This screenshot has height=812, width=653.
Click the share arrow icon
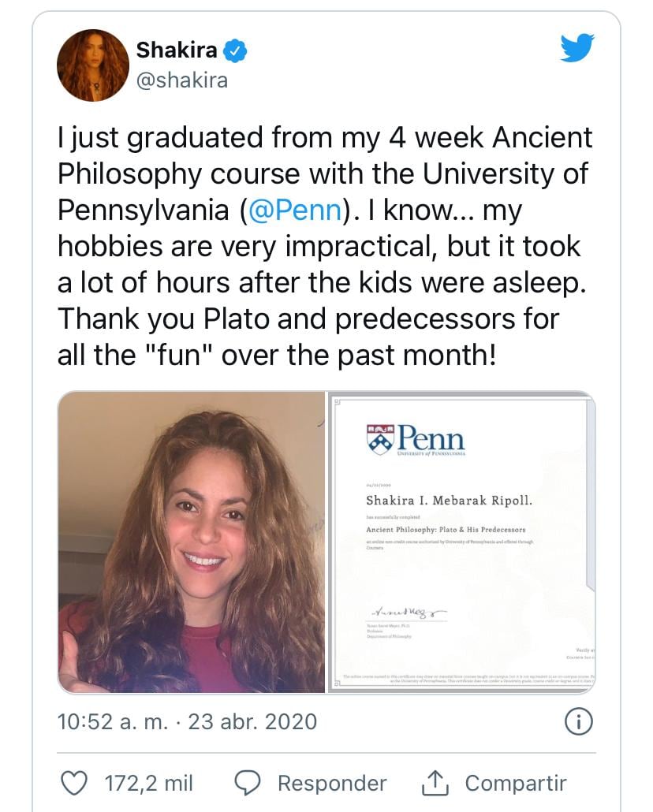436,783
